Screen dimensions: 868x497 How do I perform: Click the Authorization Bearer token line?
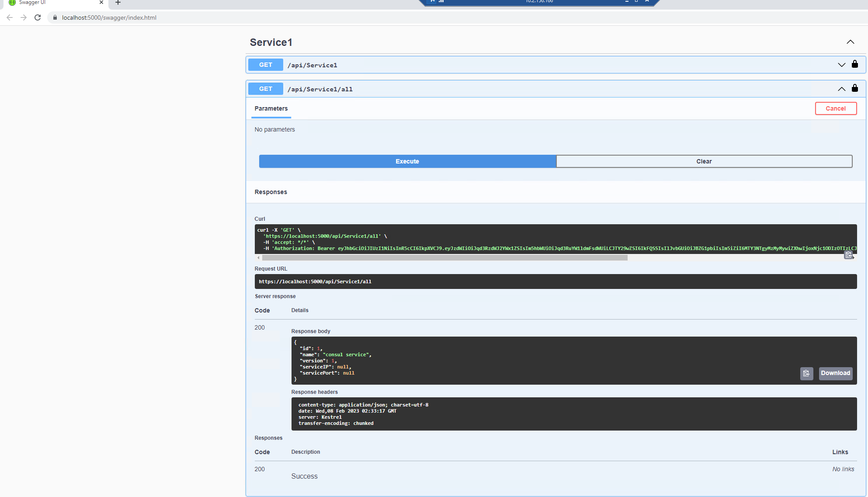pyautogui.click(x=559, y=248)
